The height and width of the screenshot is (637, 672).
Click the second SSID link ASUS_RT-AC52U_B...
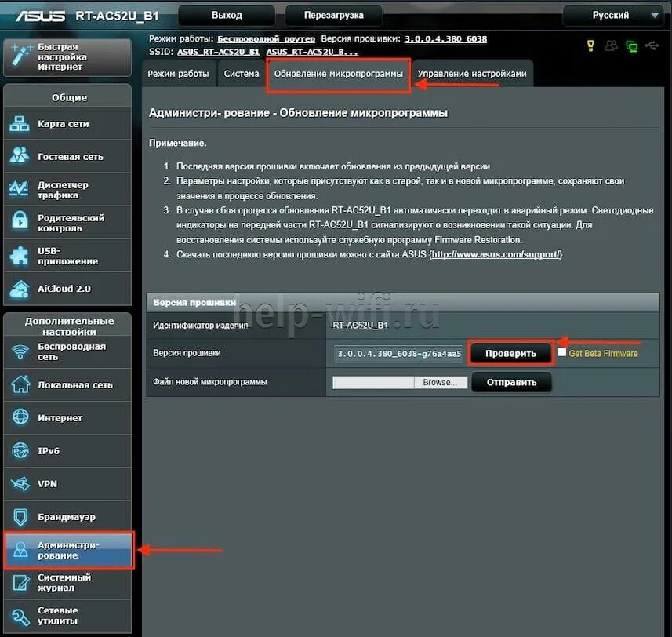(x=312, y=52)
